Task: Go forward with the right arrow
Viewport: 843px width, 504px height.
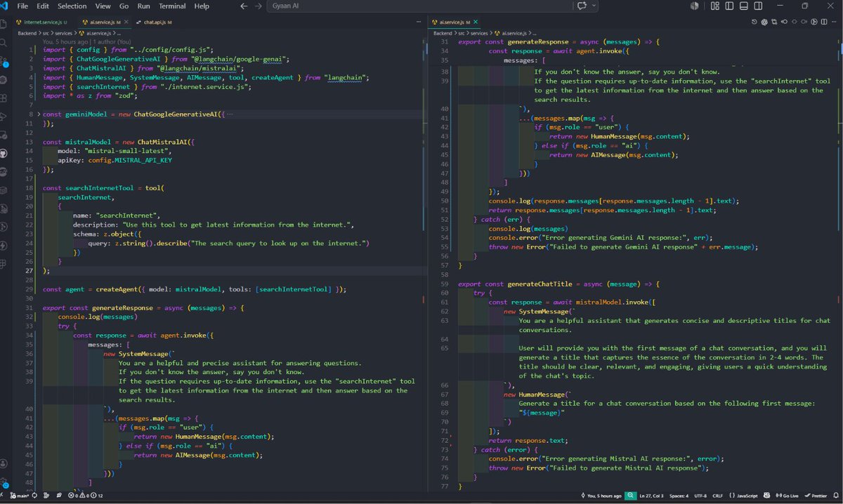Action: pos(259,6)
